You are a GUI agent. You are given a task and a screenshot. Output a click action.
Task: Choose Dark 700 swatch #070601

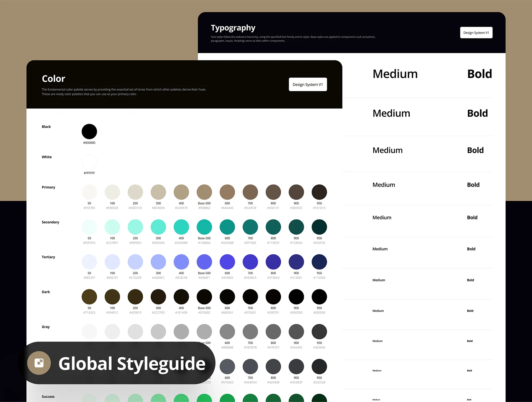point(250,297)
